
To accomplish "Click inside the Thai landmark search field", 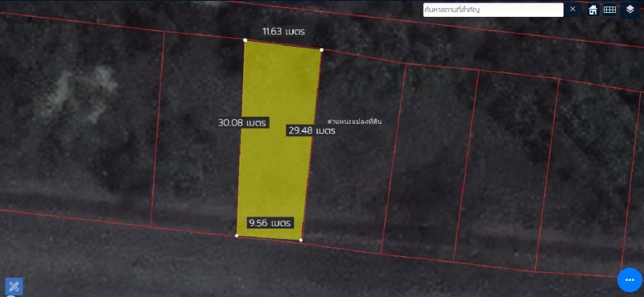I will coord(493,10).
